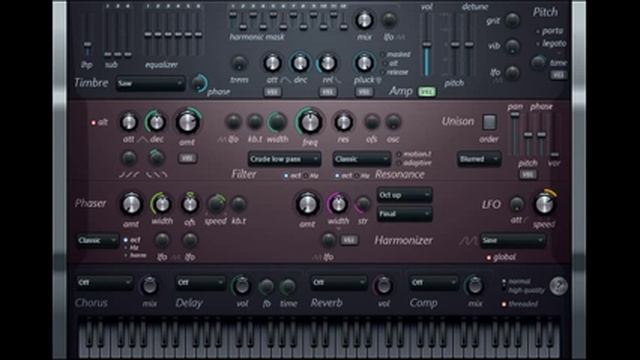Screen dimensions: 640x360
Task: Click the filter envelope amt knob
Action: 187,122
